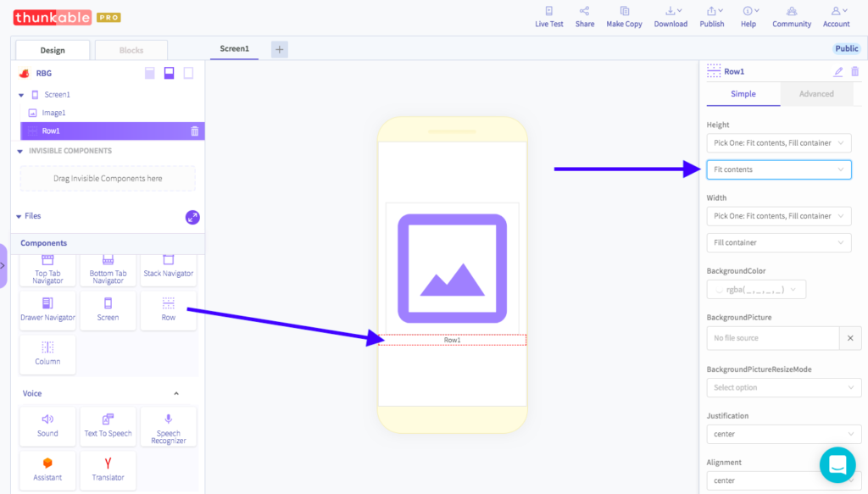Expand the collapsed left side panel handle

coord(3,265)
